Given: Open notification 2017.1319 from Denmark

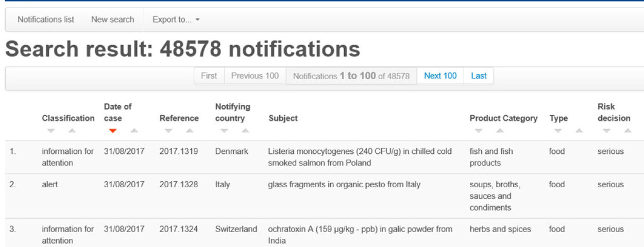Looking at the screenshot, I should pos(179,152).
